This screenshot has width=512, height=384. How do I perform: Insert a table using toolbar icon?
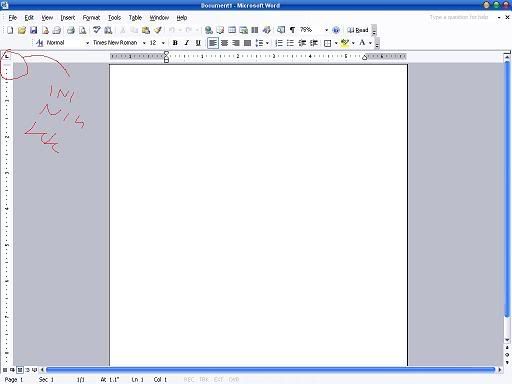tap(232, 30)
